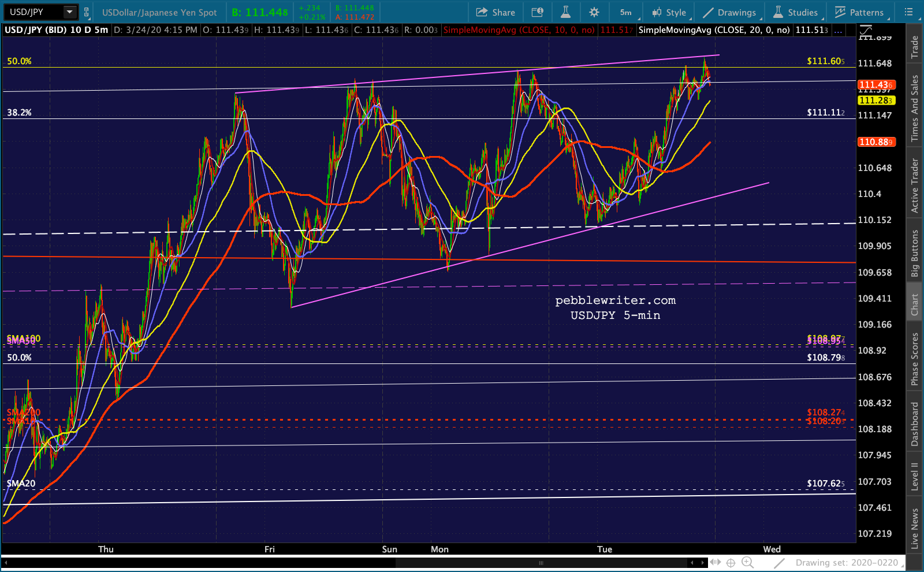Screen dimensions: 924x572
Task: Click the 38.2% retracement label
Action: [x=19, y=113]
